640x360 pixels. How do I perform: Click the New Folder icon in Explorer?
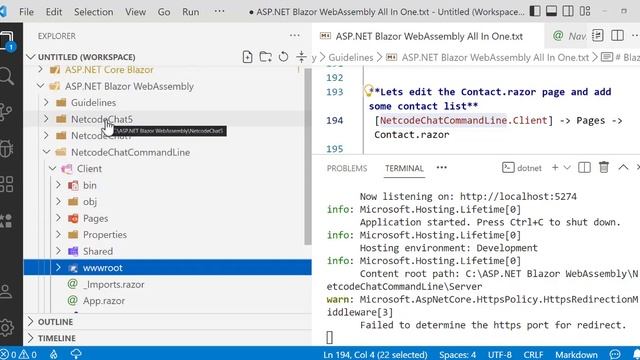[x=265, y=57]
